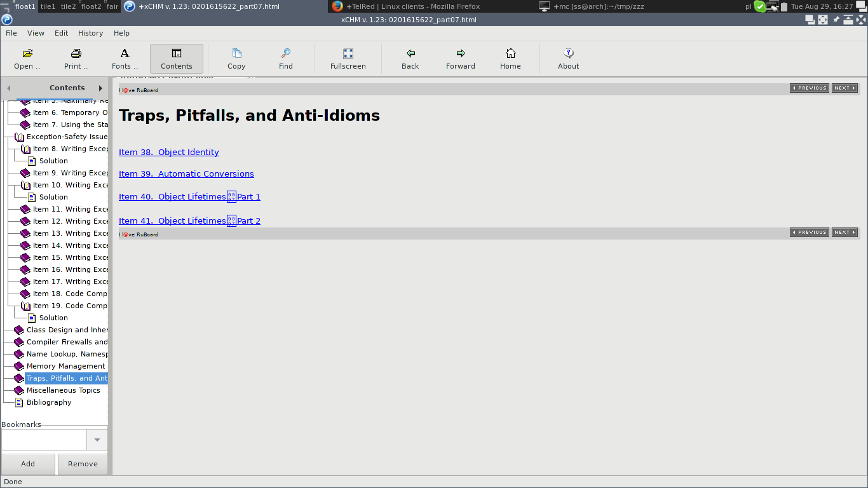
Task: Open the History menu
Action: (90, 33)
